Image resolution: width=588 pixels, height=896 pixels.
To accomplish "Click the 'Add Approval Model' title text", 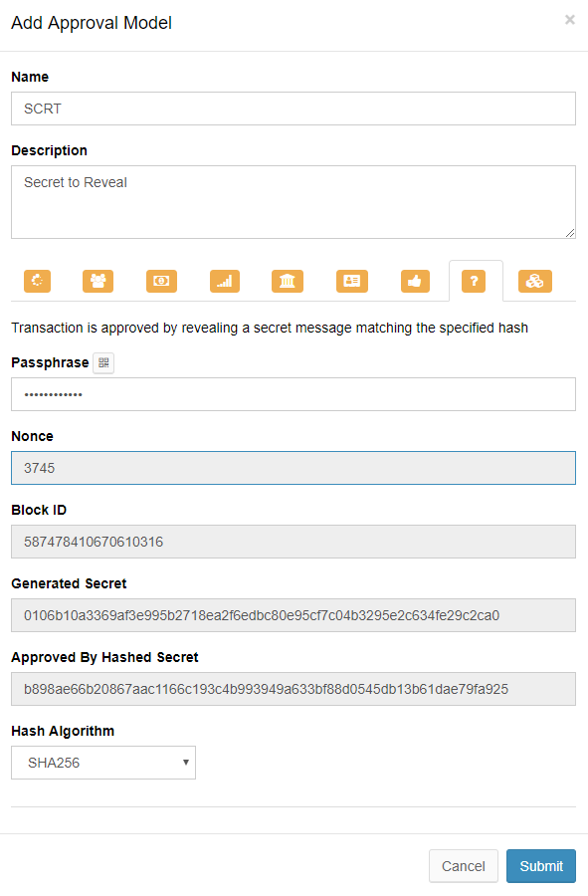I will (x=92, y=23).
